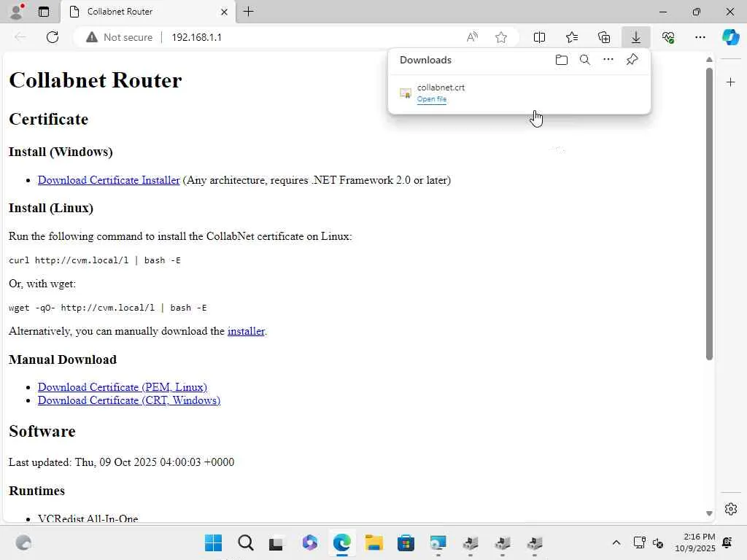Click the scrollbar up arrow
This screenshot has height=560, width=747.
pos(709,60)
